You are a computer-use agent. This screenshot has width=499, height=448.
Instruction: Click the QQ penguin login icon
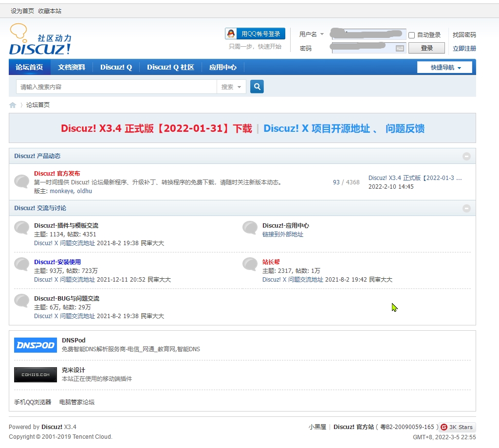(231, 34)
